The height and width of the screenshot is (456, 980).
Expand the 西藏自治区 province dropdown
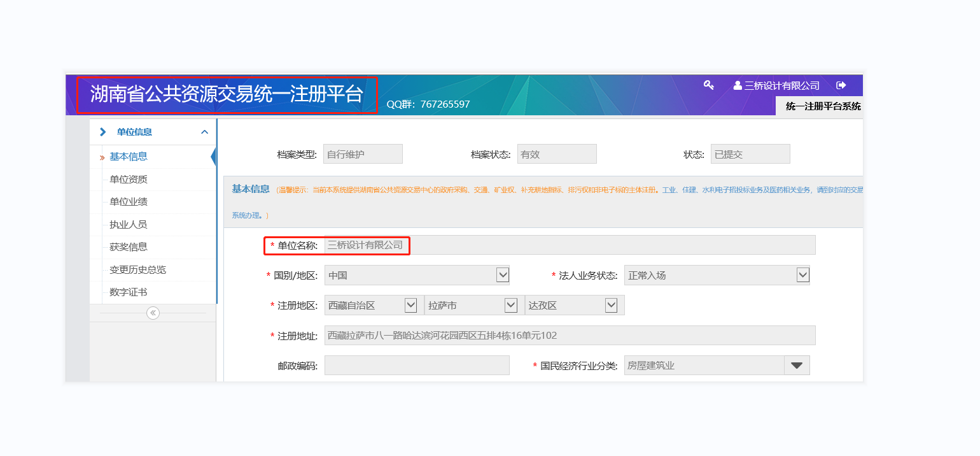tap(410, 305)
